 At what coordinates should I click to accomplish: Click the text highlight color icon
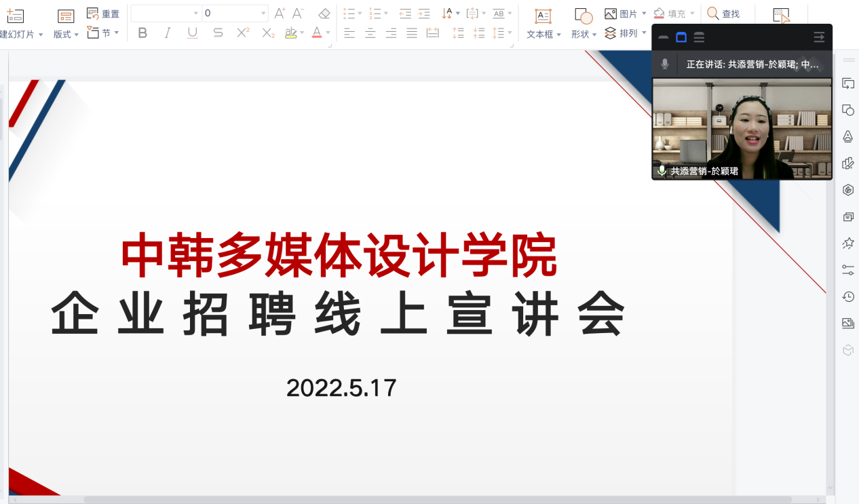(290, 33)
